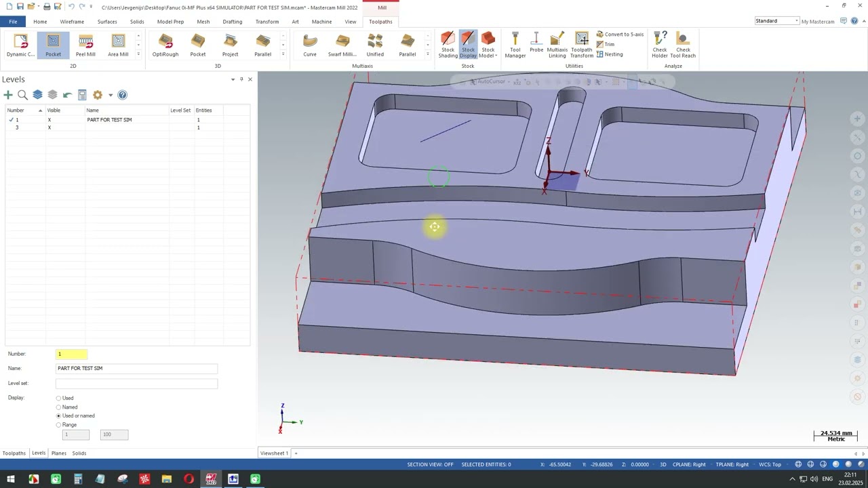The height and width of the screenshot is (488, 868).
Task: Select the Named display radio button
Action: pyautogui.click(x=58, y=407)
